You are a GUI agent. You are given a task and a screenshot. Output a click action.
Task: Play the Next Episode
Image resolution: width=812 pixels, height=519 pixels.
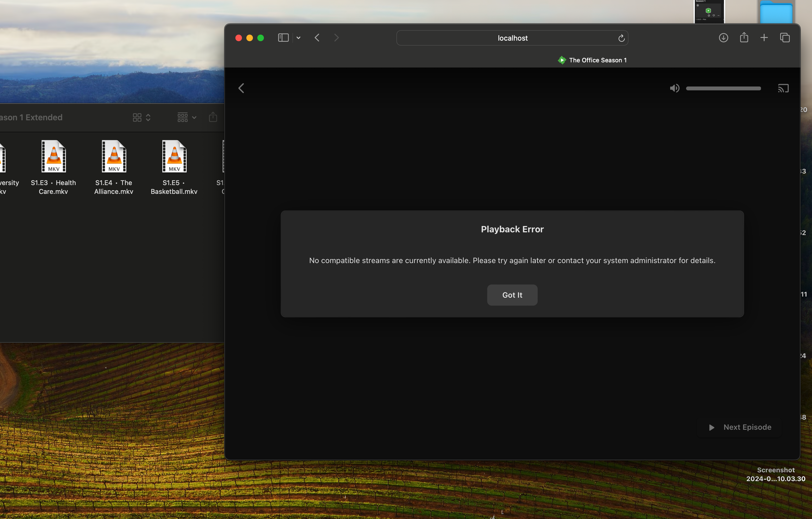click(740, 427)
